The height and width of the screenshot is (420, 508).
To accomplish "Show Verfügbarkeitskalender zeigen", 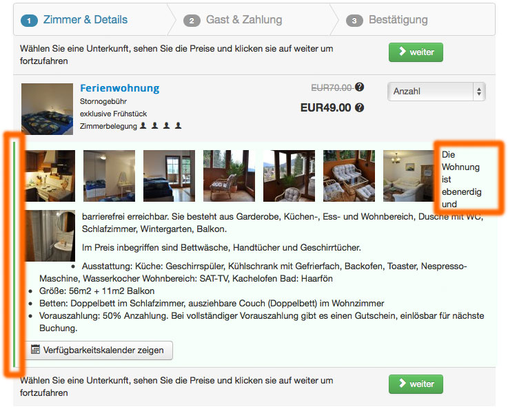I will pos(99,350).
